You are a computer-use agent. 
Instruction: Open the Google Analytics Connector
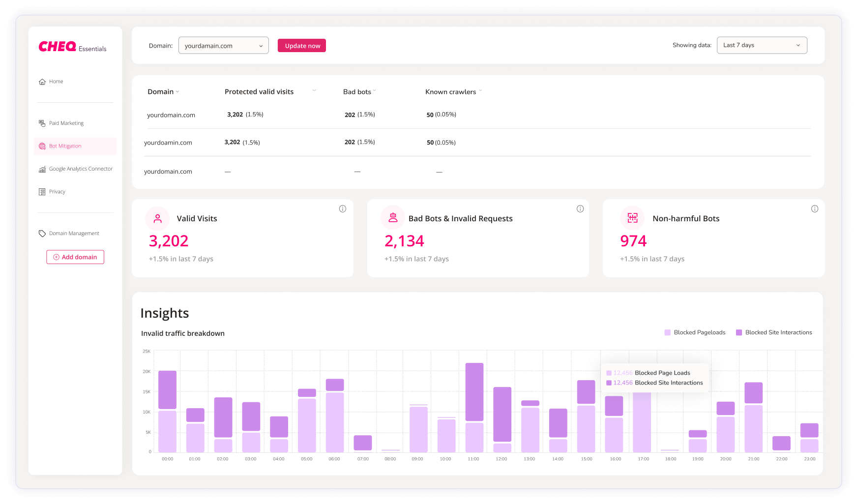tap(81, 169)
